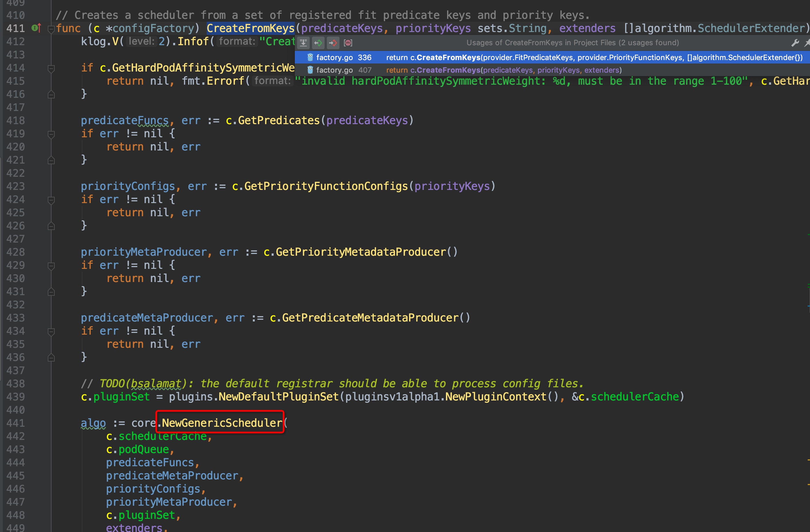Screen dimensions: 810x532
Task: Click Go file icon of factory.go 336 usage
Action: [310, 57]
